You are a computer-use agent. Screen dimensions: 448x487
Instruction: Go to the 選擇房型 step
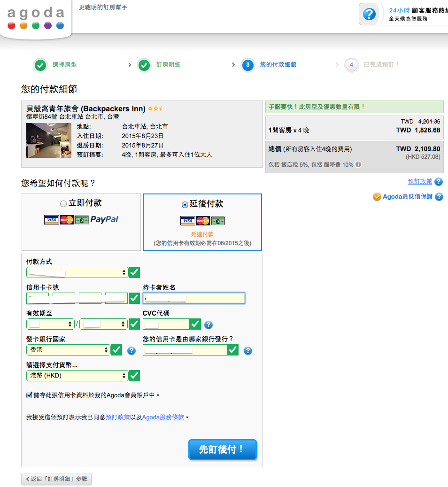[64, 65]
